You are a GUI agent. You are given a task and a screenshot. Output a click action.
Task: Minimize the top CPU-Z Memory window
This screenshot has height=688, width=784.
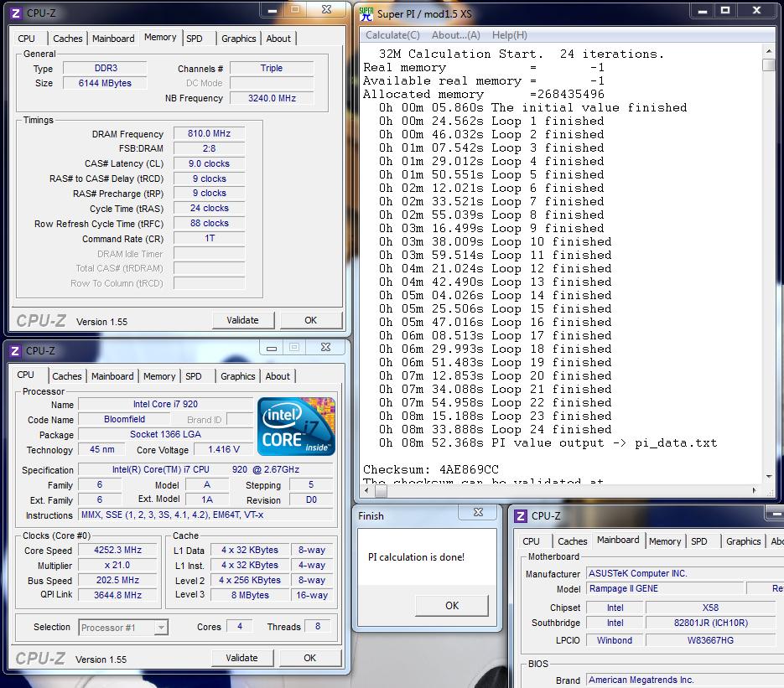point(272,10)
